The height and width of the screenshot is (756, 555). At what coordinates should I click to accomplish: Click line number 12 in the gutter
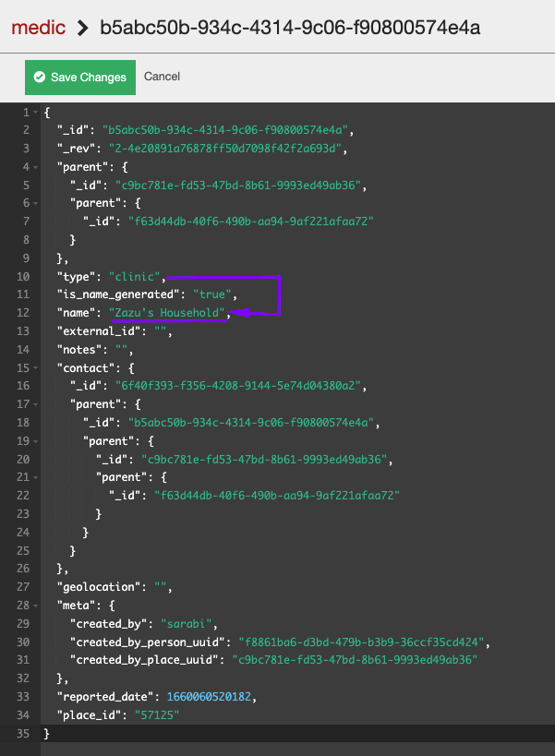tap(23, 313)
